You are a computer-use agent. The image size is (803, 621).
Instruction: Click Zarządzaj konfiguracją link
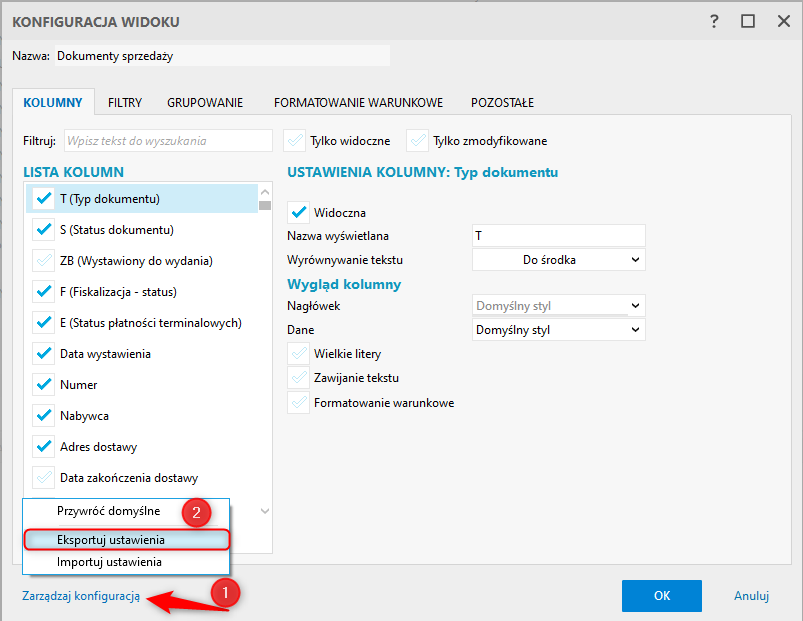click(x=81, y=596)
